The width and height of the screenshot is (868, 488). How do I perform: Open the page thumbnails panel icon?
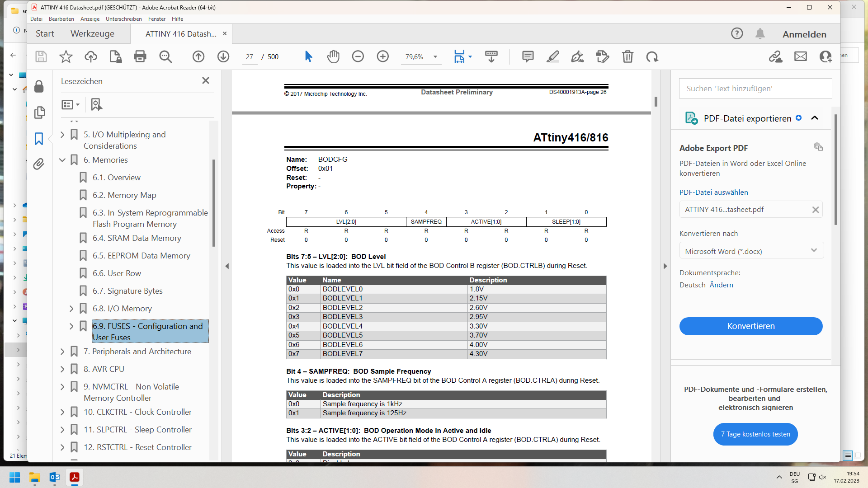click(x=39, y=112)
